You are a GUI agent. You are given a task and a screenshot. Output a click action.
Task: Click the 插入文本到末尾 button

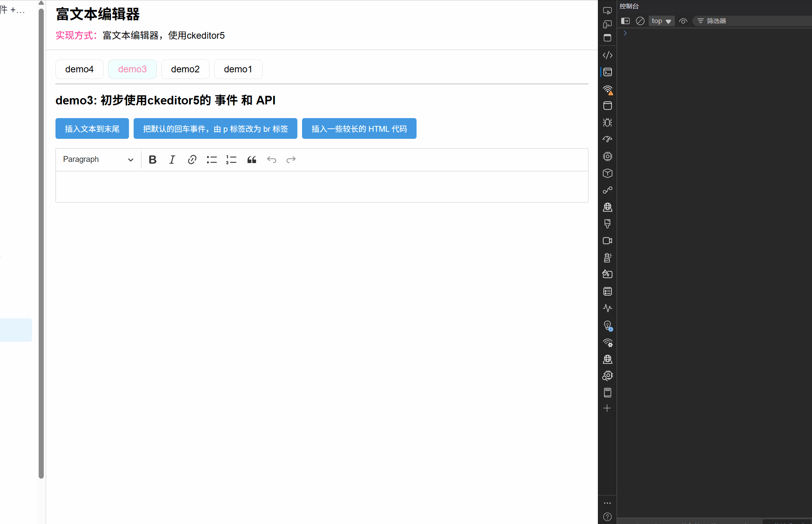[92, 129]
